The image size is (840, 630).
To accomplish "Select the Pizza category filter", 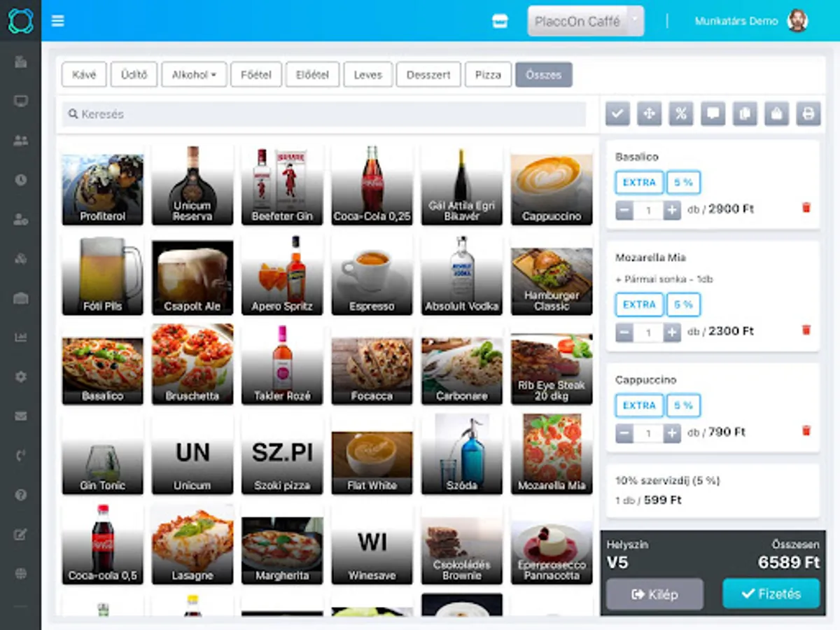I will click(x=488, y=74).
